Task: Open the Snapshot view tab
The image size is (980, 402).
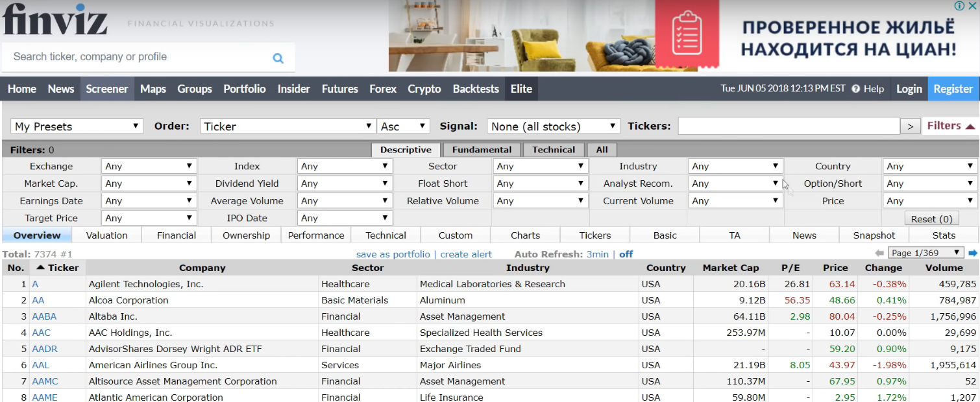Action: (874, 235)
